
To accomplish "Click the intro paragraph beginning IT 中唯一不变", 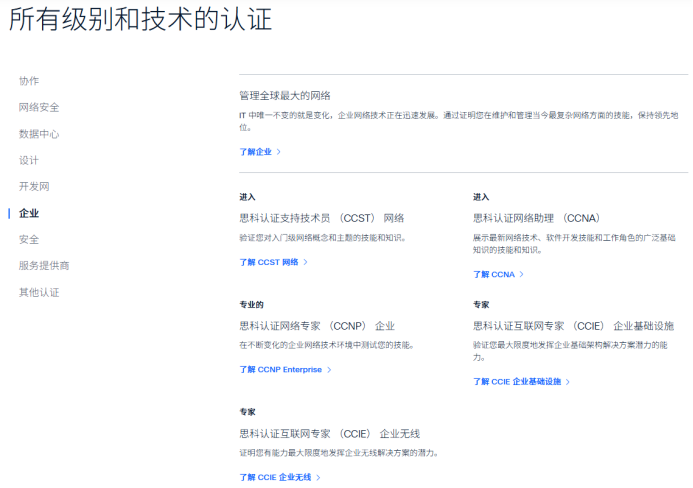I will [459, 122].
